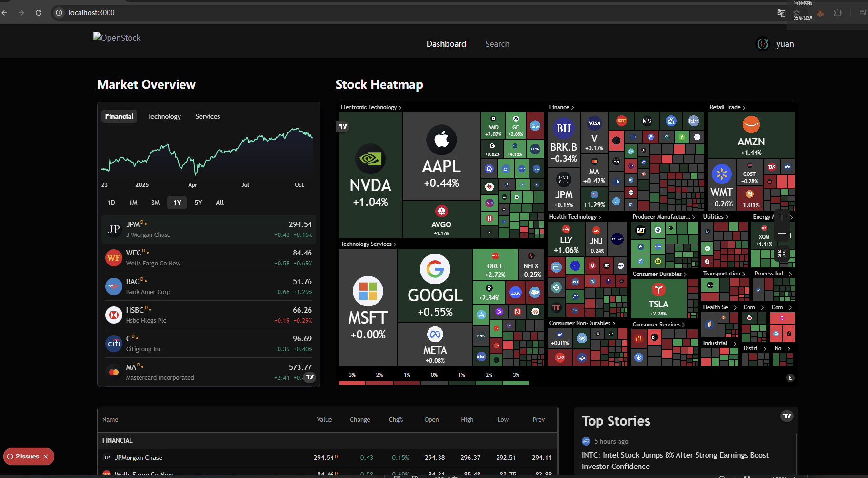Image resolution: width=868 pixels, height=478 pixels.
Task: Zoom out heatmap with minus button
Action: pyautogui.click(x=782, y=234)
